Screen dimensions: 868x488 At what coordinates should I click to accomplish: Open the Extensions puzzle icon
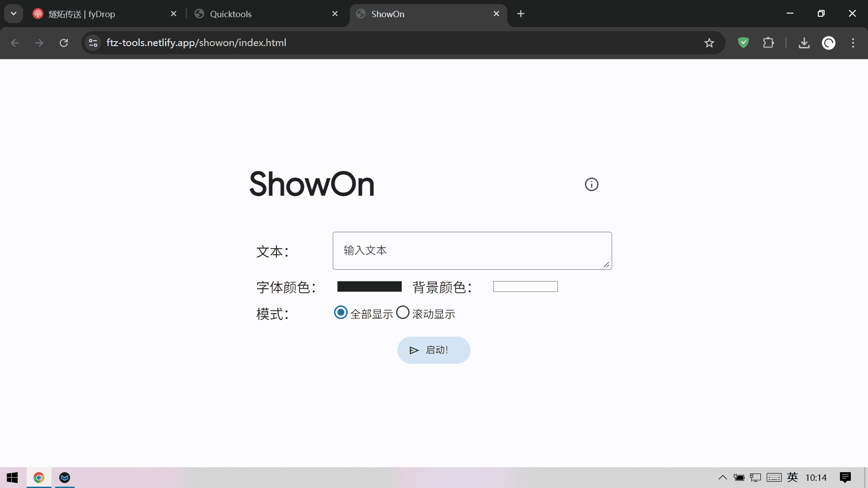[768, 43]
